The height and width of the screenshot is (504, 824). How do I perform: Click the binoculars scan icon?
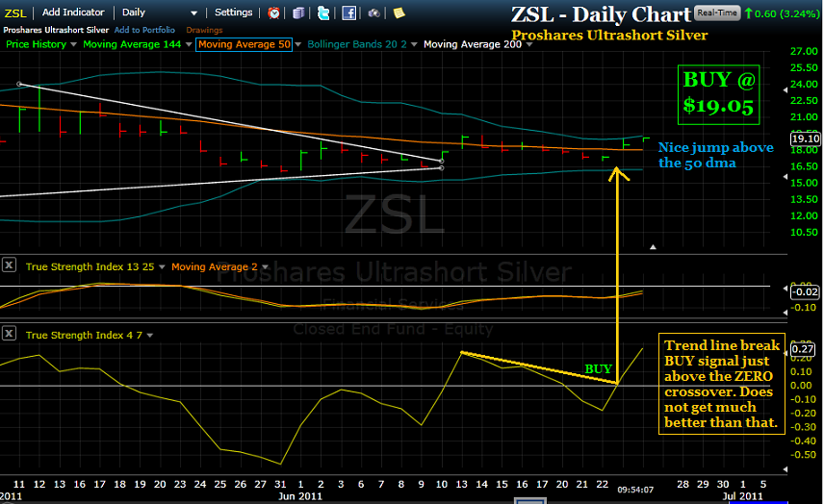pyautogui.click(x=373, y=13)
